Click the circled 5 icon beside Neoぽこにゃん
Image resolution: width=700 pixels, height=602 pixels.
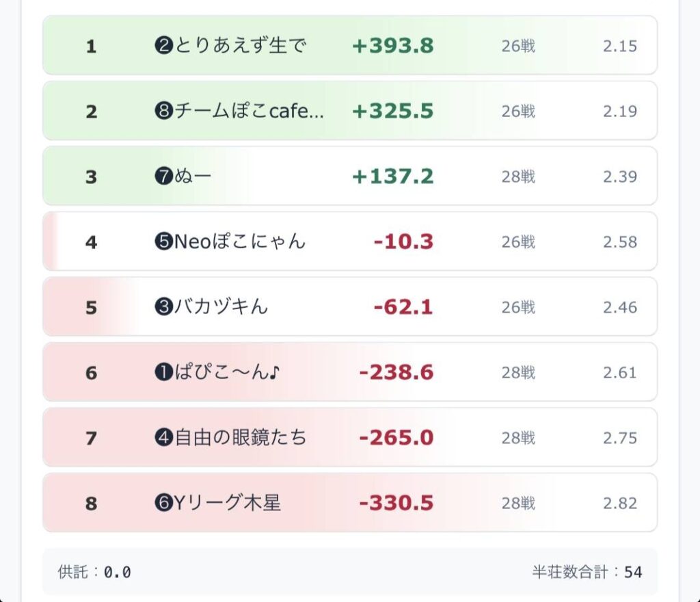coord(163,242)
